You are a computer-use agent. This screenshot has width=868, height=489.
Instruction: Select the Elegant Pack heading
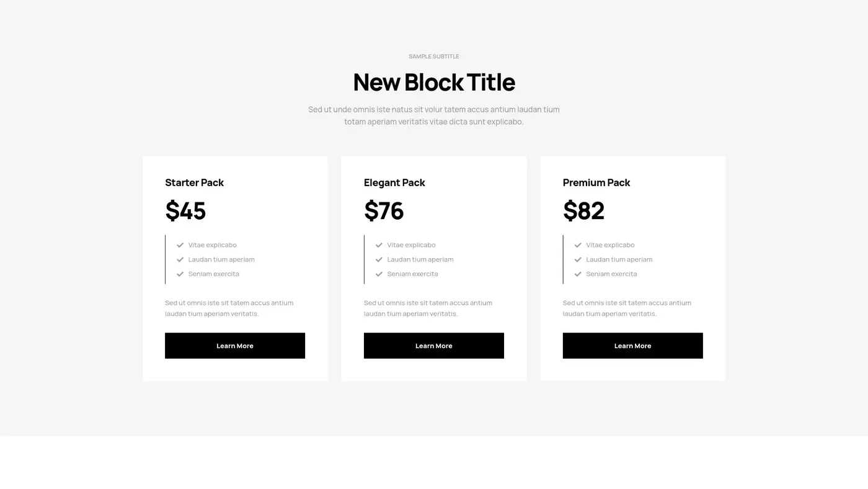[x=394, y=182]
